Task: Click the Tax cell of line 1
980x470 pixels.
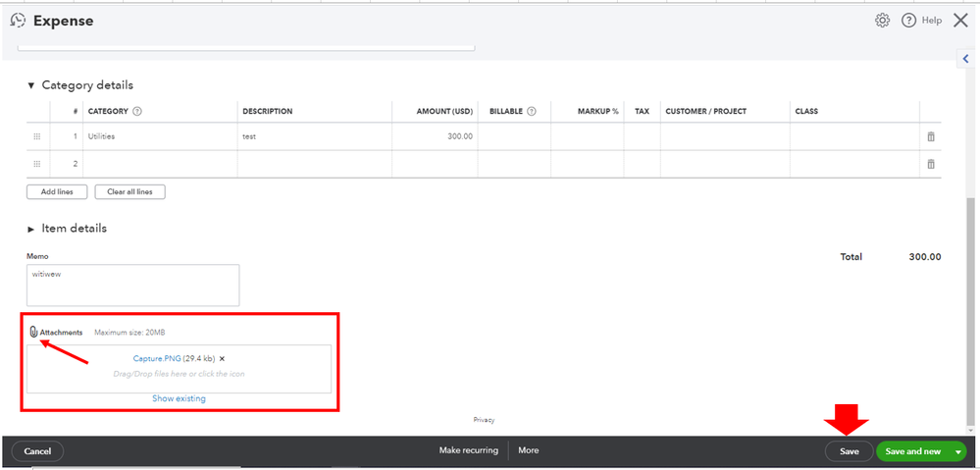Action: pyautogui.click(x=642, y=136)
